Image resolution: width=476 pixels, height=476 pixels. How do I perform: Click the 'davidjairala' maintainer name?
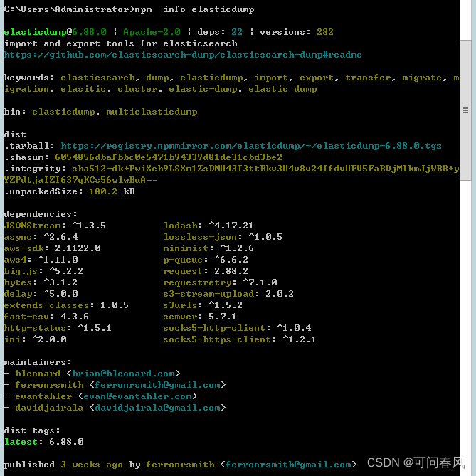pos(50,408)
